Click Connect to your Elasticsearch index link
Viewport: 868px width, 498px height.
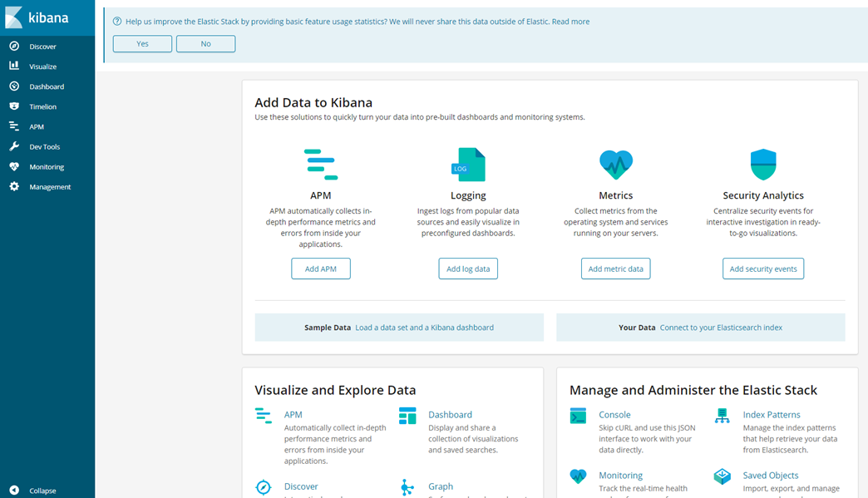[x=721, y=328]
